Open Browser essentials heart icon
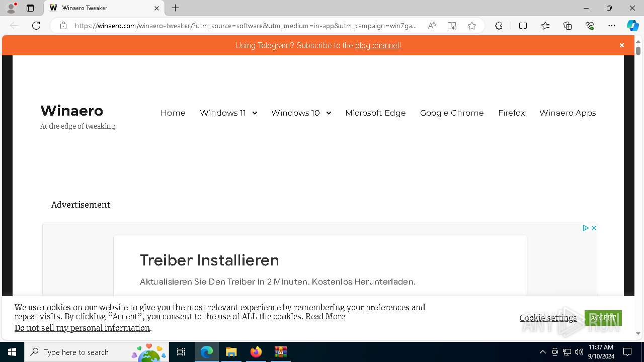The height and width of the screenshot is (362, 644). pos(590,26)
